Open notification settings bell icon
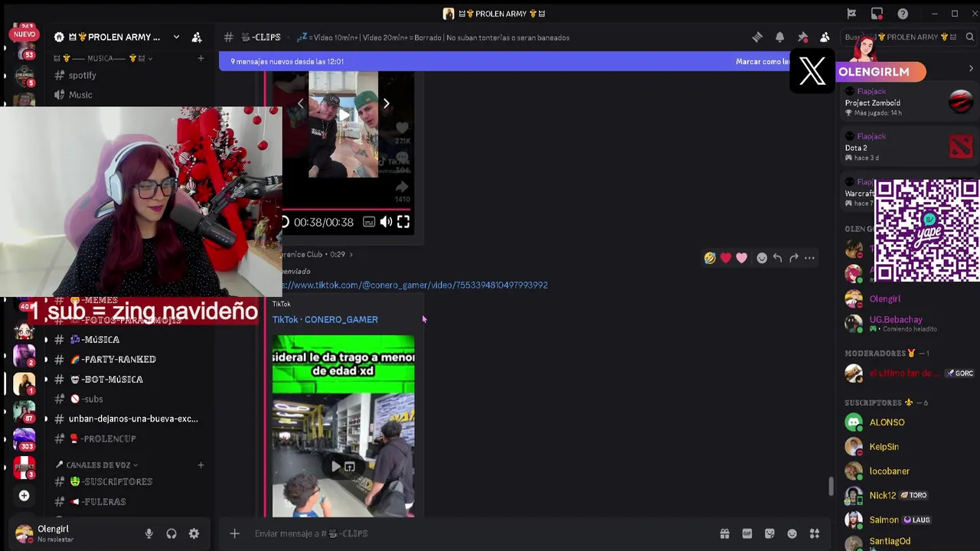This screenshot has height=551, width=980. coord(779,37)
